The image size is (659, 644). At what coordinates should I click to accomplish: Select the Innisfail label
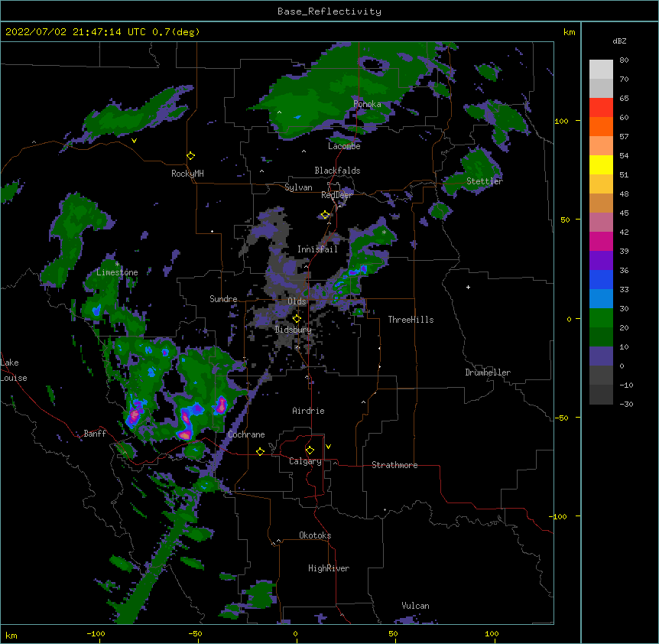[x=317, y=249]
